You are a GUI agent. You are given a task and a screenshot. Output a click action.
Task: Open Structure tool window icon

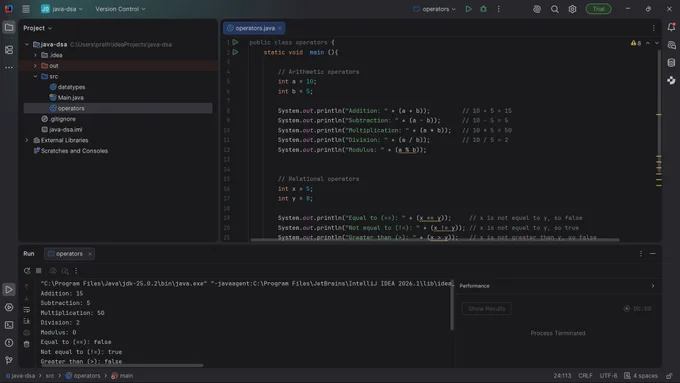[x=9, y=50]
